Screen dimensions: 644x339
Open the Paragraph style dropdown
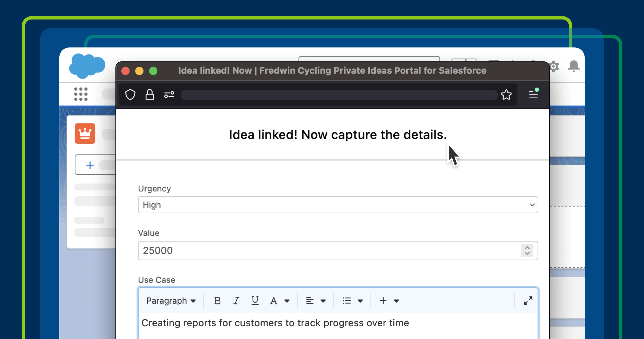click(x=171, y=300)
